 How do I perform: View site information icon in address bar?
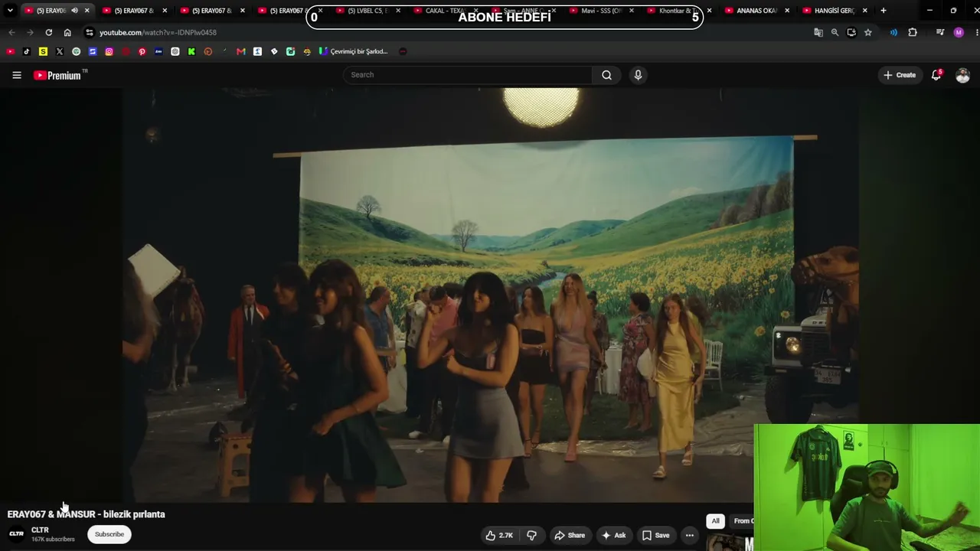pos(90,32)
